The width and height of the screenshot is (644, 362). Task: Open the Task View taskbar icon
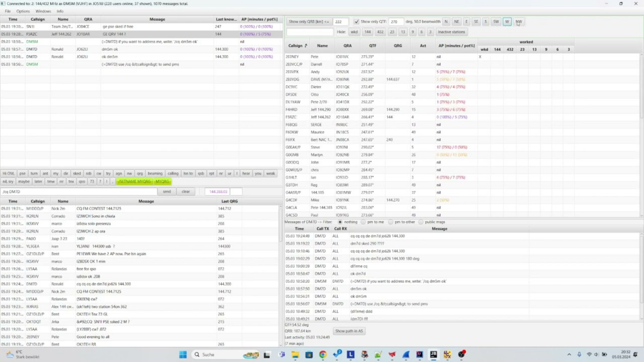pyautogui.click(x=267, y=354)
